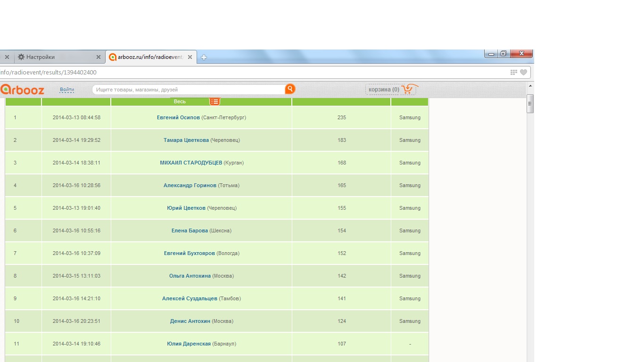
Task: Click the browser address bar URL
Action: tap(48, 73)
